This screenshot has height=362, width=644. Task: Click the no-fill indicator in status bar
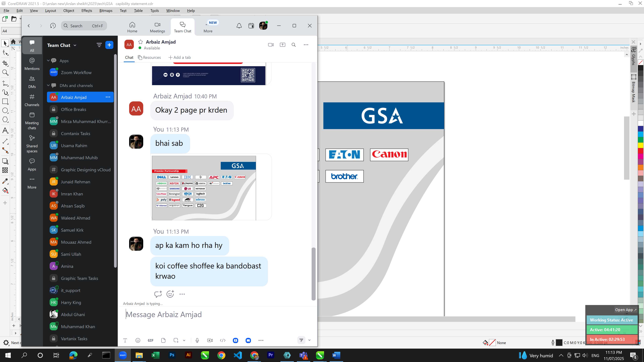(492, 343)
